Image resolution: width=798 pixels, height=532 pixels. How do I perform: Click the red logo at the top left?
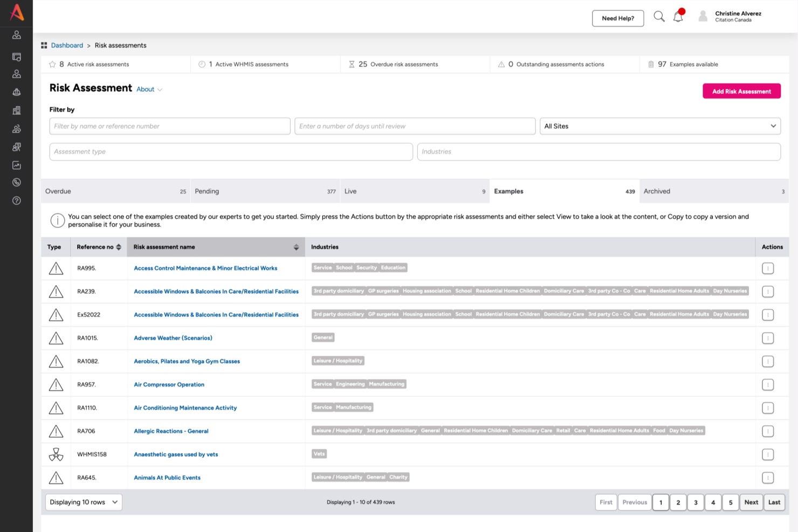point(16,13)
